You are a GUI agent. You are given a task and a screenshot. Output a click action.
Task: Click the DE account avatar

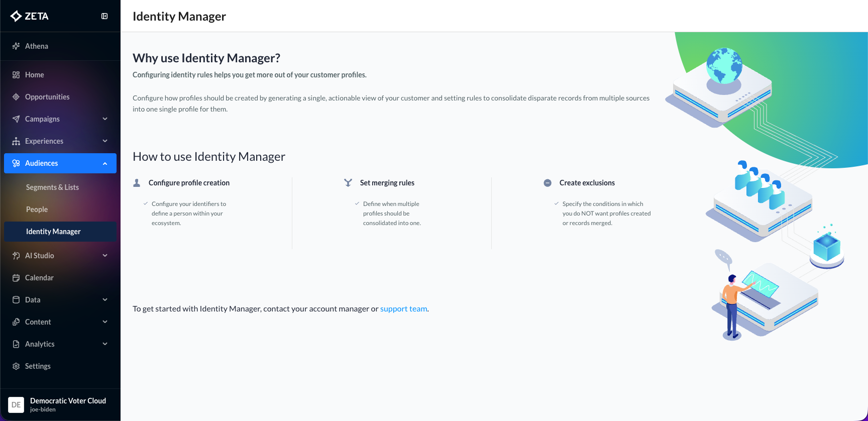coord(16,405)
